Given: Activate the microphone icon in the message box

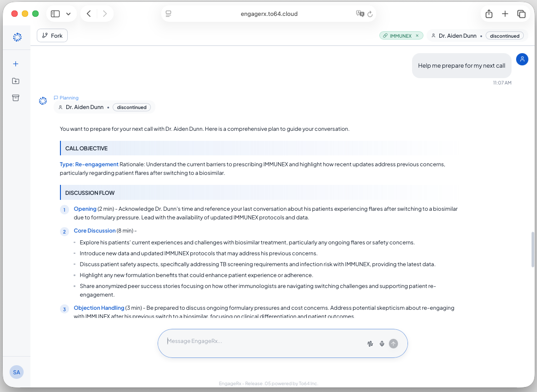Looking at the screenshot, I should [x=382, y=344].
